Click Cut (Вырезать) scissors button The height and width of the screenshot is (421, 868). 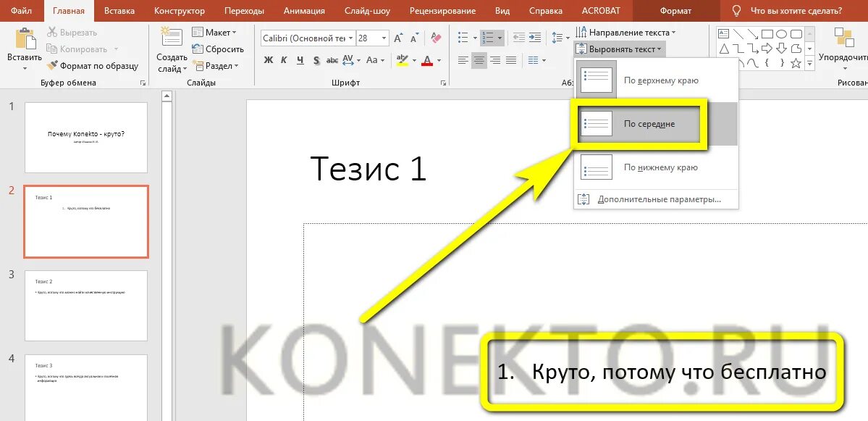coord(72,33)
